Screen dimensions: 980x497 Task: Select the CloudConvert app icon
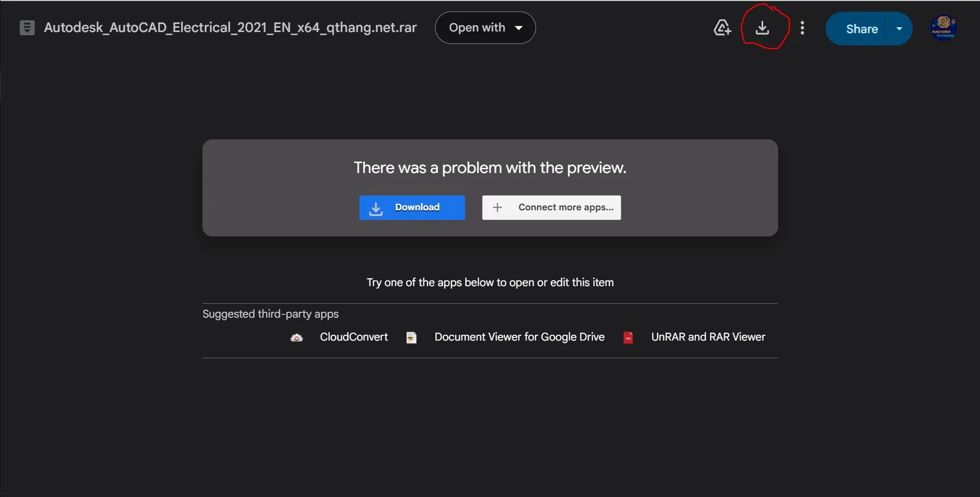[297, 337]
